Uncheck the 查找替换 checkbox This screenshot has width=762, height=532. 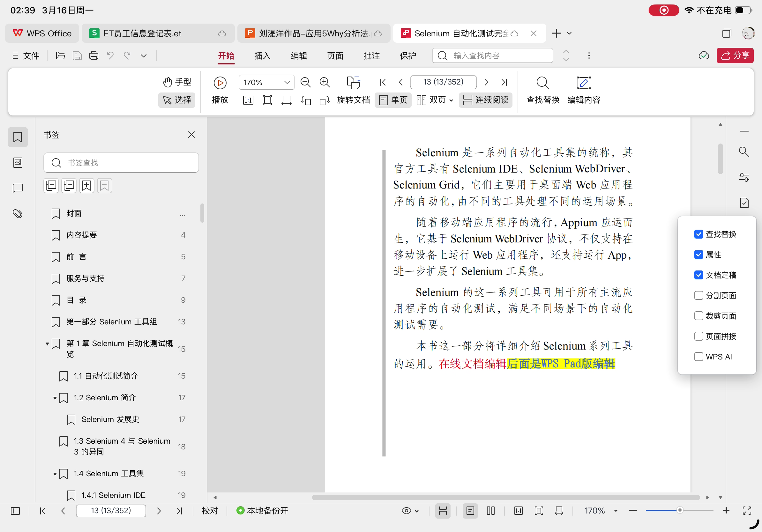tap(698, 234)
